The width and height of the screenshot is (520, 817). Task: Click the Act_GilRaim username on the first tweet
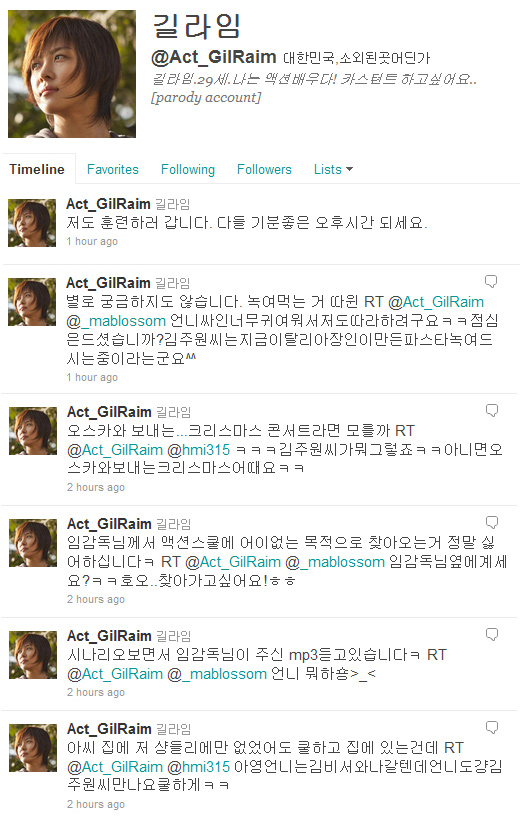pyautogui.click(x=108, y=204)
